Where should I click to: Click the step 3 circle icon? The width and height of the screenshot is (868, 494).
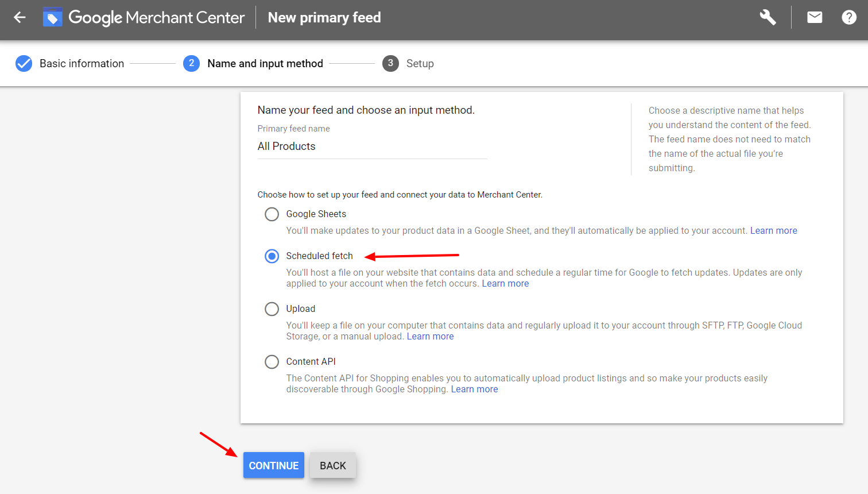pyautogui.click(x=390, y=63)
